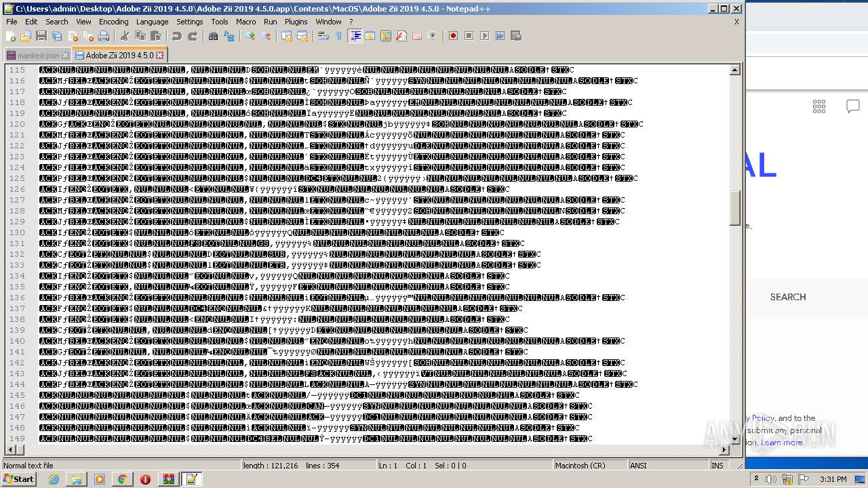Play back the recorded macro

484,36
